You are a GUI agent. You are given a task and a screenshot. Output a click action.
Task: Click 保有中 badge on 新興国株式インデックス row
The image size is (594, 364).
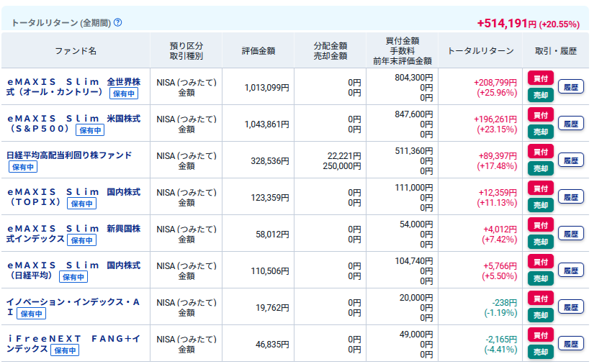click(82, 240)
